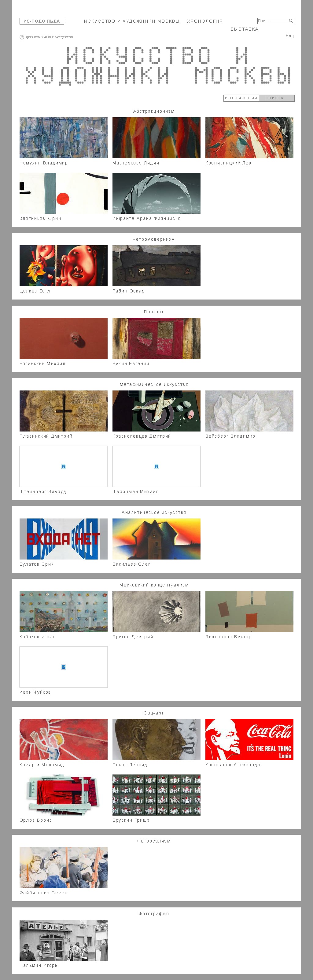Click broken image icon for Шварцман Михаил
Viewport: 313px width, 980px height.
[x=156, y=466]
